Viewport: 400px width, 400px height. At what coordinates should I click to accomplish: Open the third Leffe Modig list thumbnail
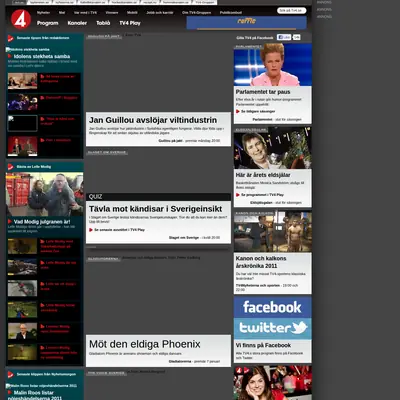coord(23,289)
